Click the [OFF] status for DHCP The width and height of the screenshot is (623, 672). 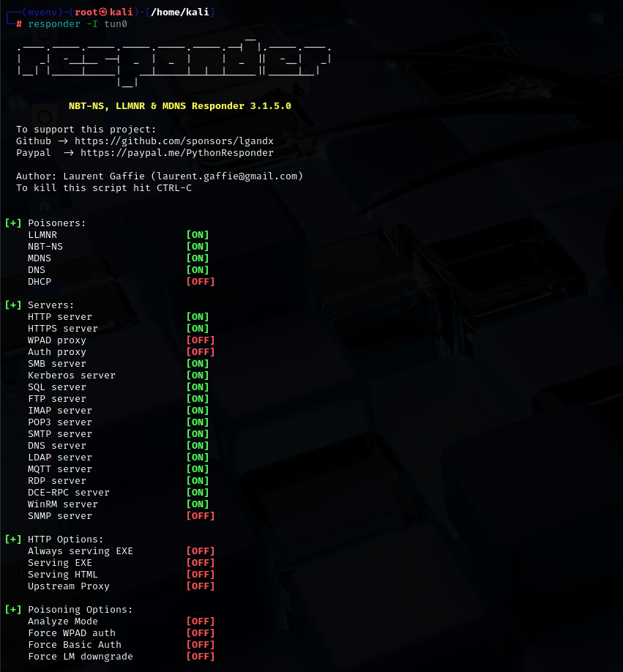(x=200, y=282)
